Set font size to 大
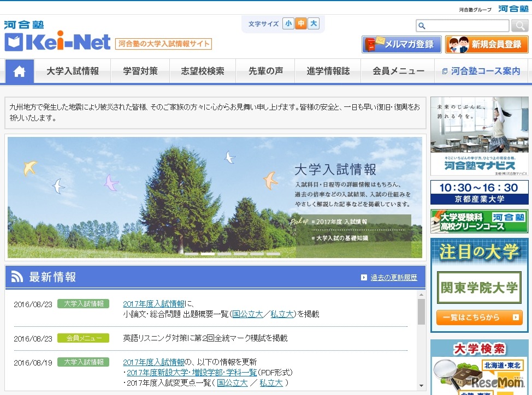The width and height of the screenshot is (532, 395). pos(312,24)
